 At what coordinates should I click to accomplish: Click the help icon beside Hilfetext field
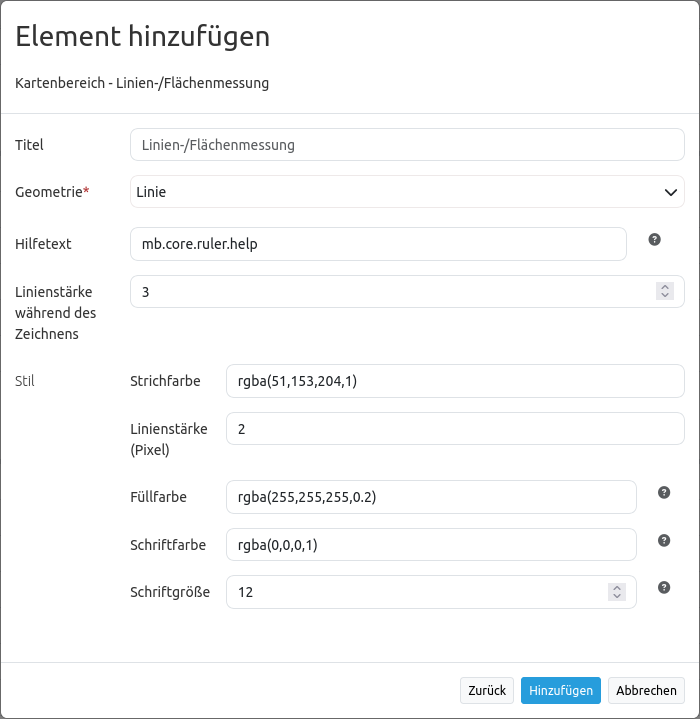pyautogui.click(x=654, y=240)
